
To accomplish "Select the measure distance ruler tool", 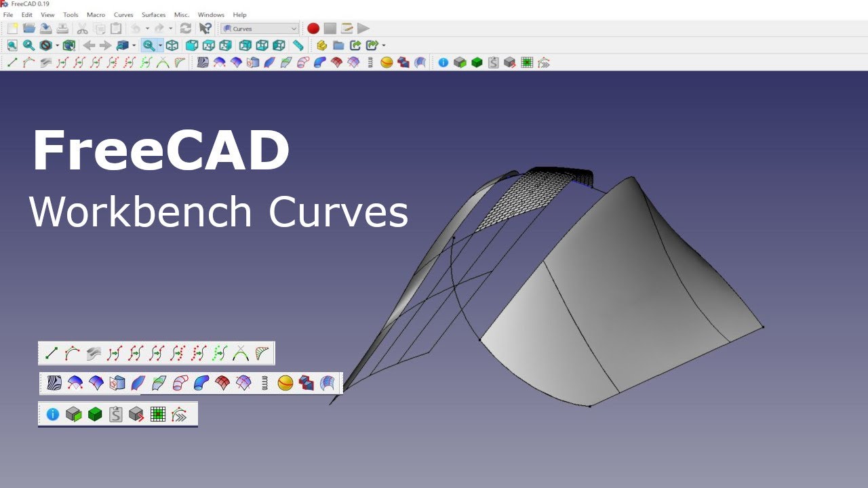I will [298, 45].
